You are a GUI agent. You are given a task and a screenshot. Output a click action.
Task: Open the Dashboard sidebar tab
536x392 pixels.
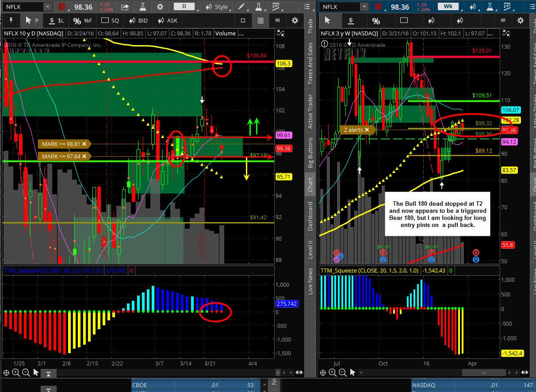click(x=310, y=217)
